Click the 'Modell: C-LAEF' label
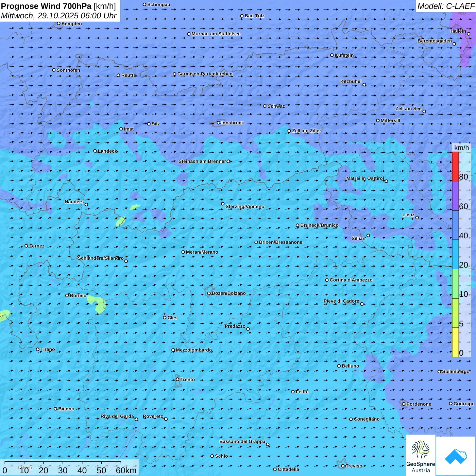Screen dimensions: 476x476 [445, 6]
